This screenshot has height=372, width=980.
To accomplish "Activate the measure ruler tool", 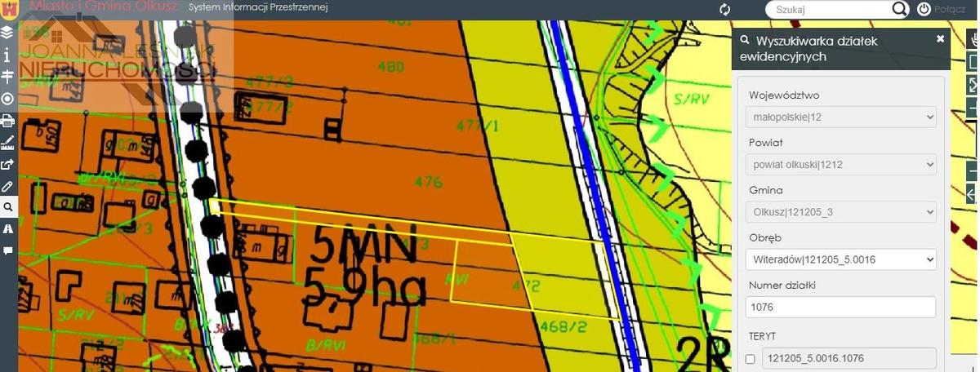I will pyautogui.click(x=7, y=143).
